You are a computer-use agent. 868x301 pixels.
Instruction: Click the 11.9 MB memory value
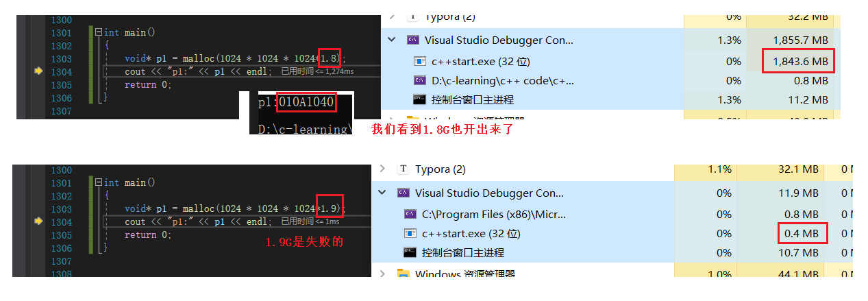coord(798,193)
